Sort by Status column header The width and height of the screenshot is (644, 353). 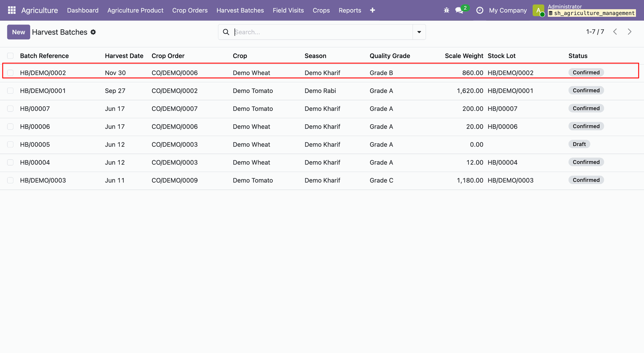click(x=578, y=56)
